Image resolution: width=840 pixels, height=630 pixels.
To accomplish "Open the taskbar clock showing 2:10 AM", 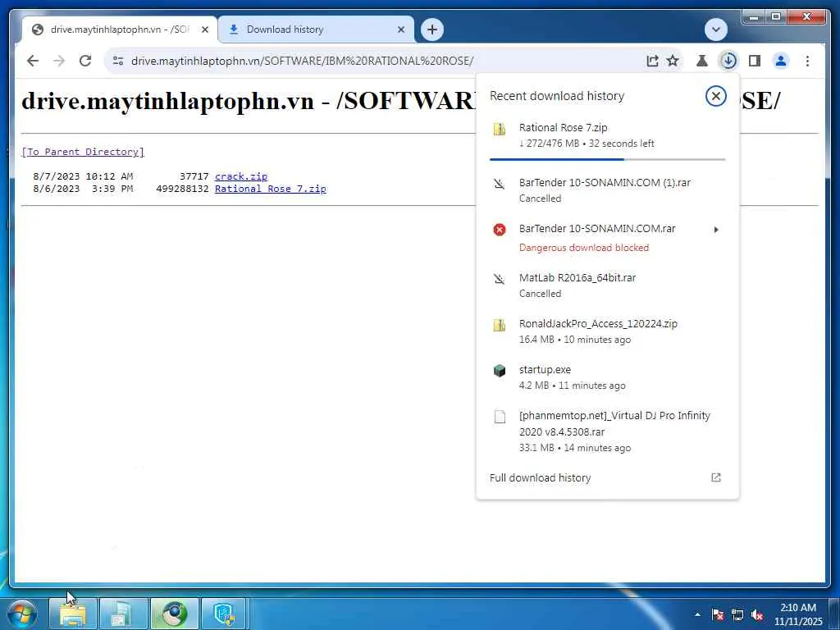I will click(798, 614).
